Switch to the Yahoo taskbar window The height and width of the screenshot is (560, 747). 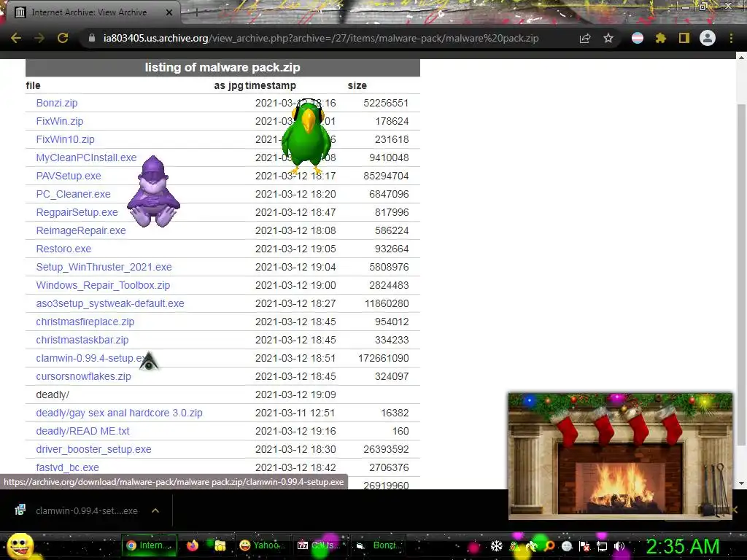click(x=261, y=545)
